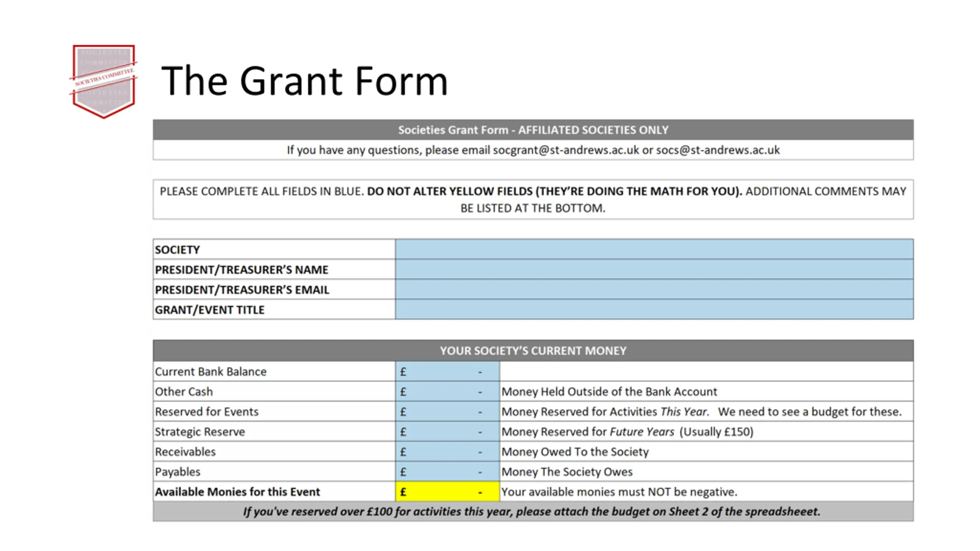Click the Societies Committee shield logo
This screenshot has width=980, height=551.
pos(103,82)
